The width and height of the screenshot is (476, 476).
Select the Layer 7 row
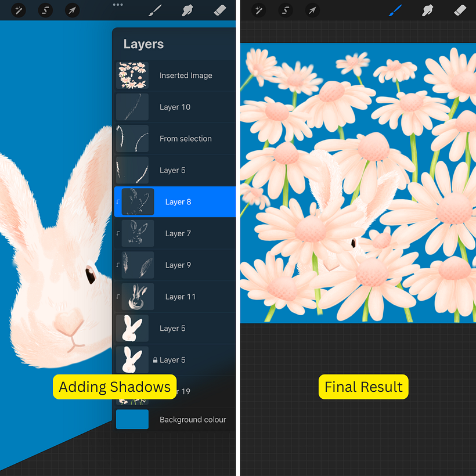178,233
